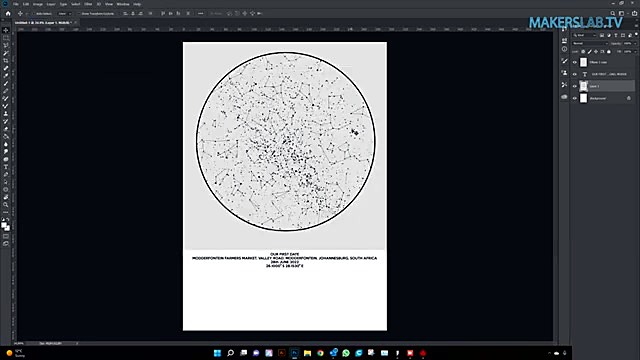Click the scissors panel icon in collapsed dock
This screenshot has width=640, height=360.
[564, 84]
